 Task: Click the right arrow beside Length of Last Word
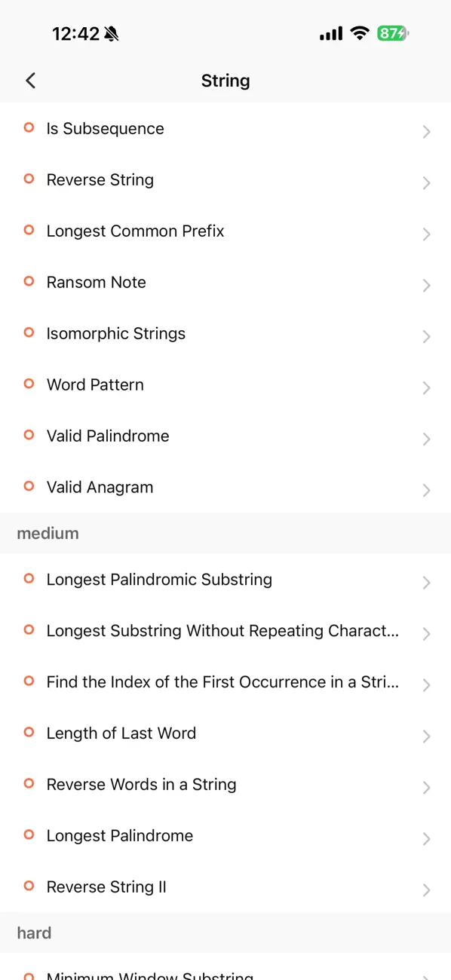(426, 736)
